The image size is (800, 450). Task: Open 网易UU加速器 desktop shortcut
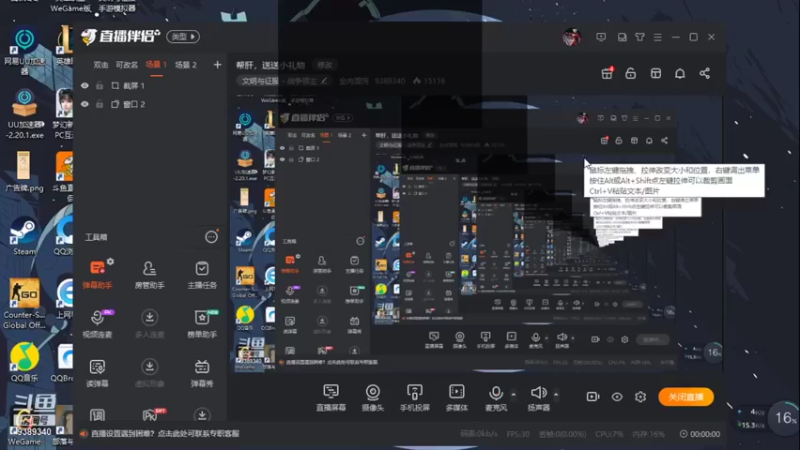coord(24,52)
